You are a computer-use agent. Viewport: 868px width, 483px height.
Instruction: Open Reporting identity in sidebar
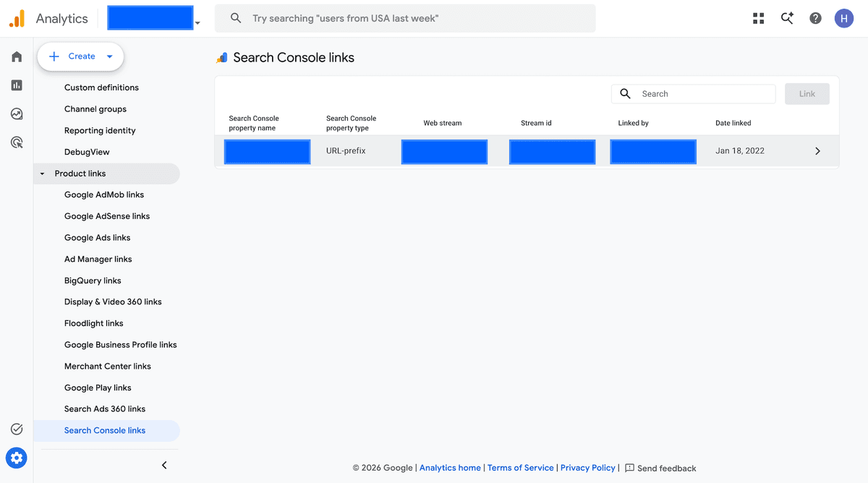(x=100, y=131)
